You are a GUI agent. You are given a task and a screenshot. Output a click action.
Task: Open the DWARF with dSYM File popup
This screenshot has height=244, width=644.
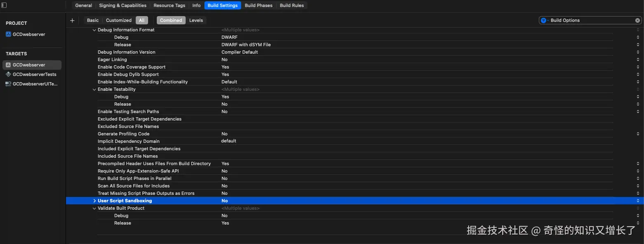tap(638, 45)
